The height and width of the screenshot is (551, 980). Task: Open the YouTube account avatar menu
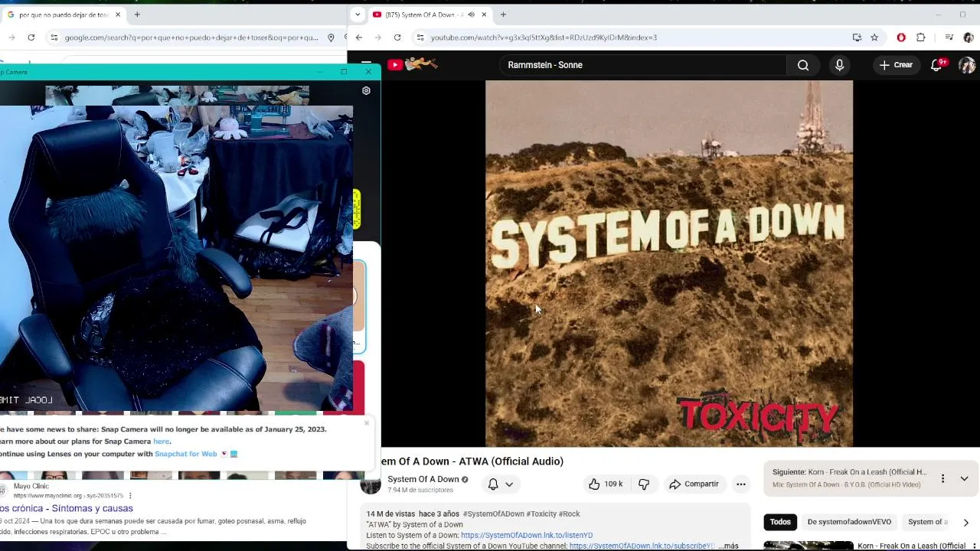967,65
